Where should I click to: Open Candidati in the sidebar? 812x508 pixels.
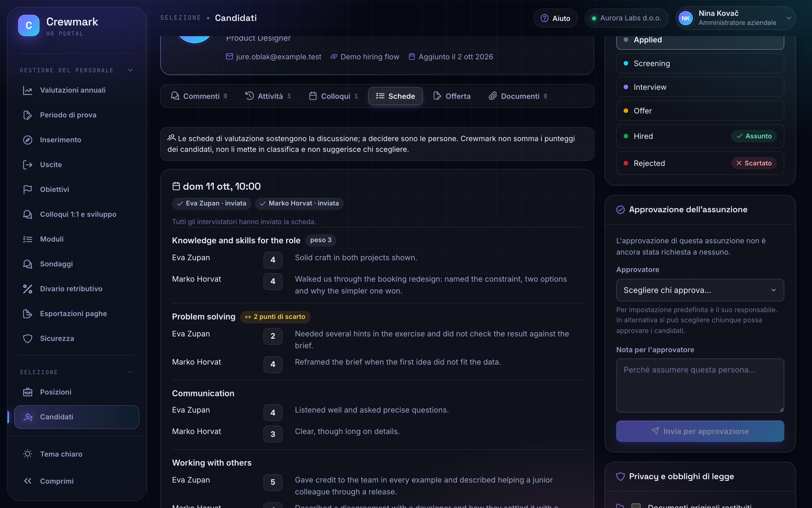(77, 417)
